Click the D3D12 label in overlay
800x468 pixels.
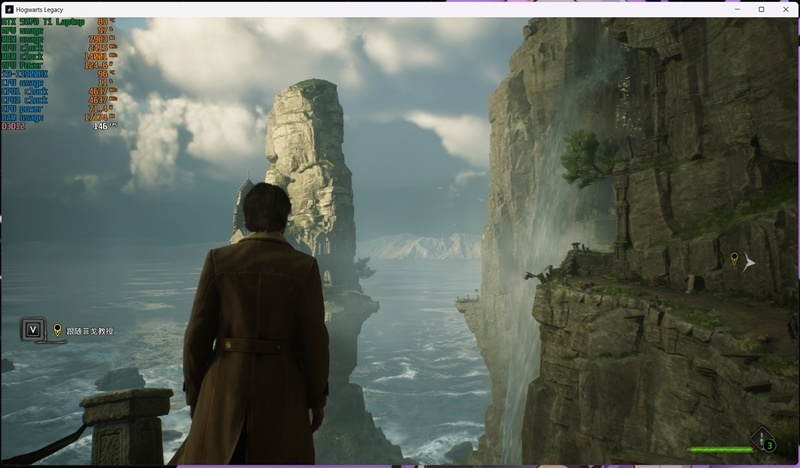coord(13,126)
